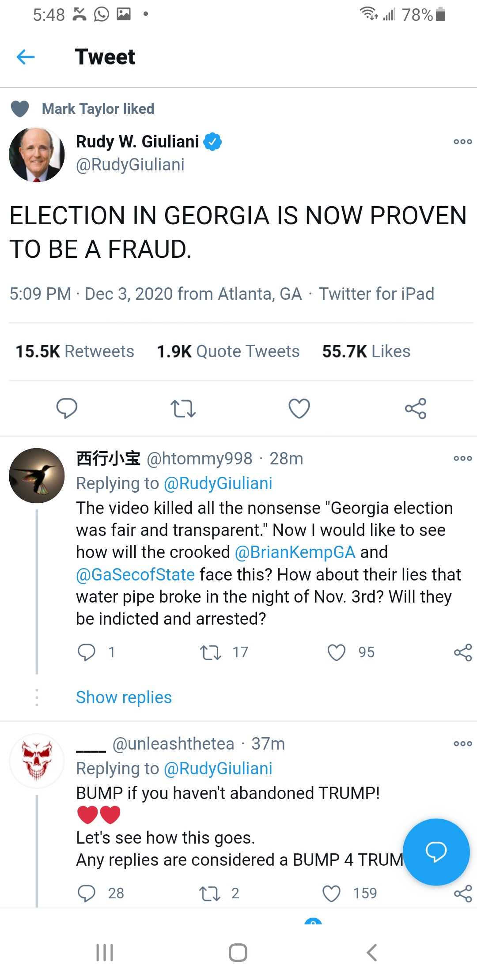The height and width of the screenshot is (980, 477).
Task: Open more options for Giuliani's tweet
Action: [462, 142]
